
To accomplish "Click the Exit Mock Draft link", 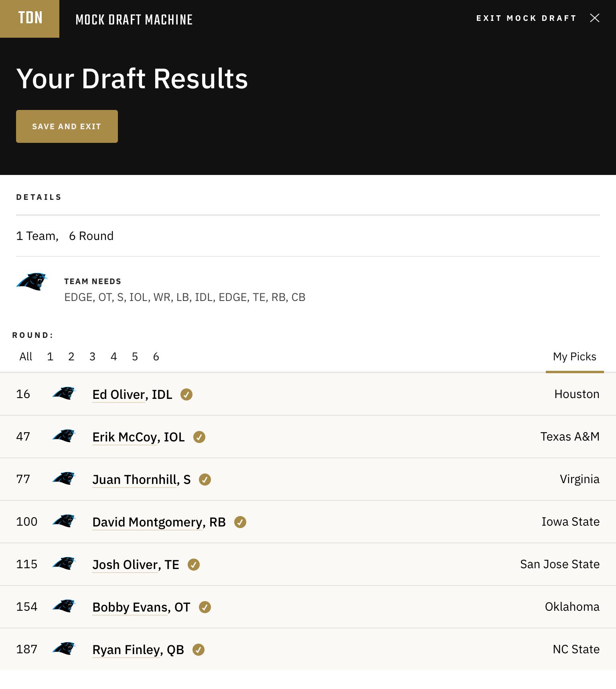I will point(526,18).
